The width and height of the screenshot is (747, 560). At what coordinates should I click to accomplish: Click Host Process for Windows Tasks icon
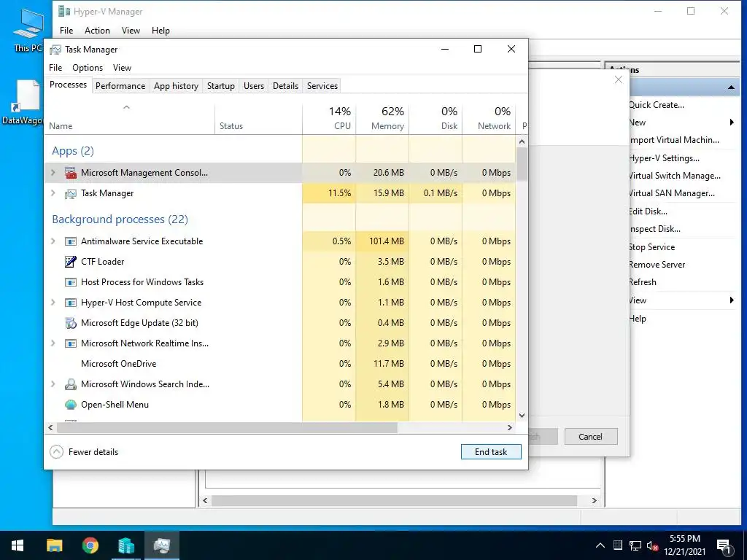(71, 282)
